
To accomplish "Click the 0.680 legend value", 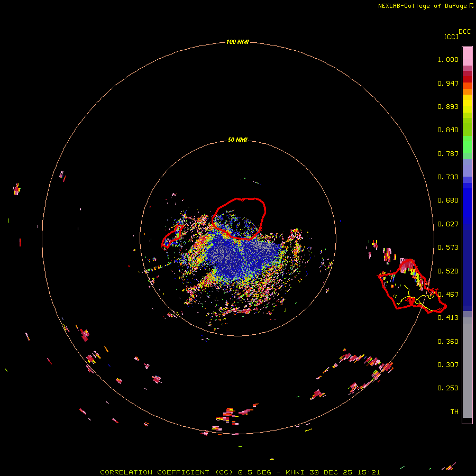I will point(448,200).
